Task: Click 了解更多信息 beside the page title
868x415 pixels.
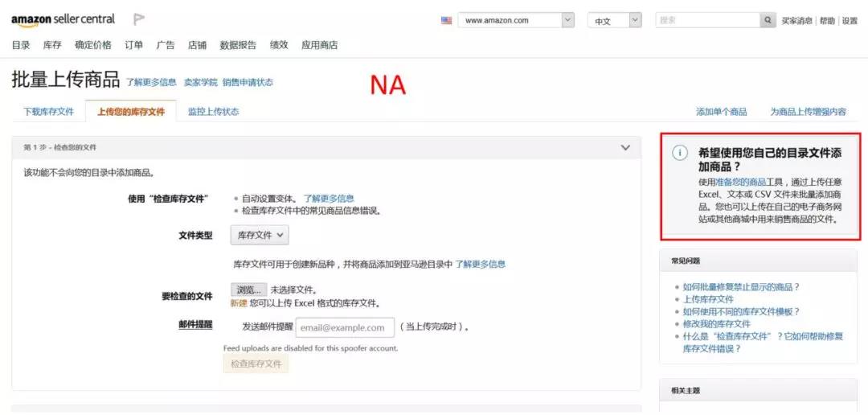Action: 151,83
